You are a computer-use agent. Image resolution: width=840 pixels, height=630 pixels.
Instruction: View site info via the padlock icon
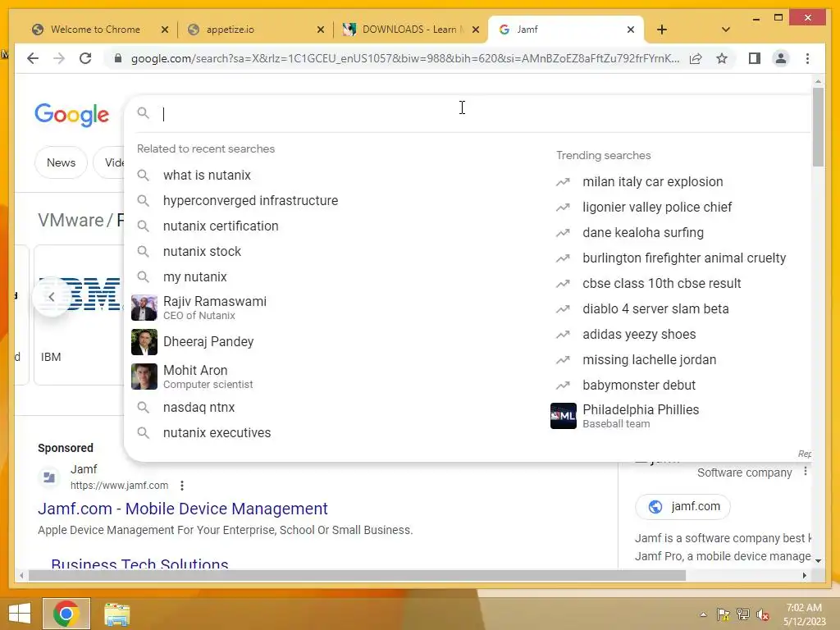(118, 58)
